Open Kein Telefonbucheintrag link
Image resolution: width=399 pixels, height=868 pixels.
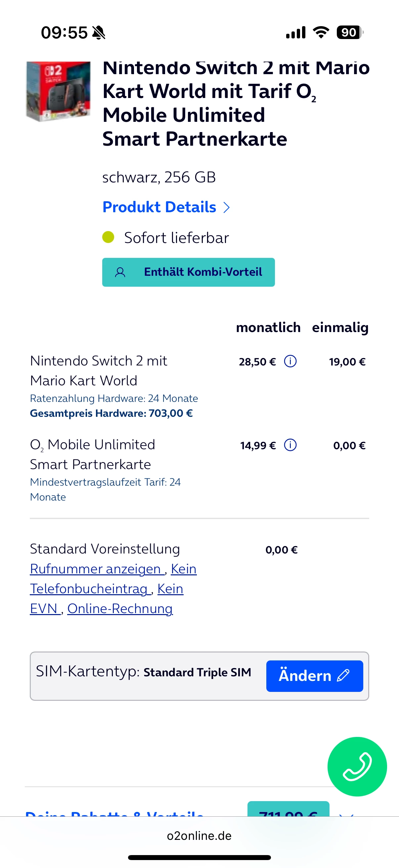click(90, 589)
